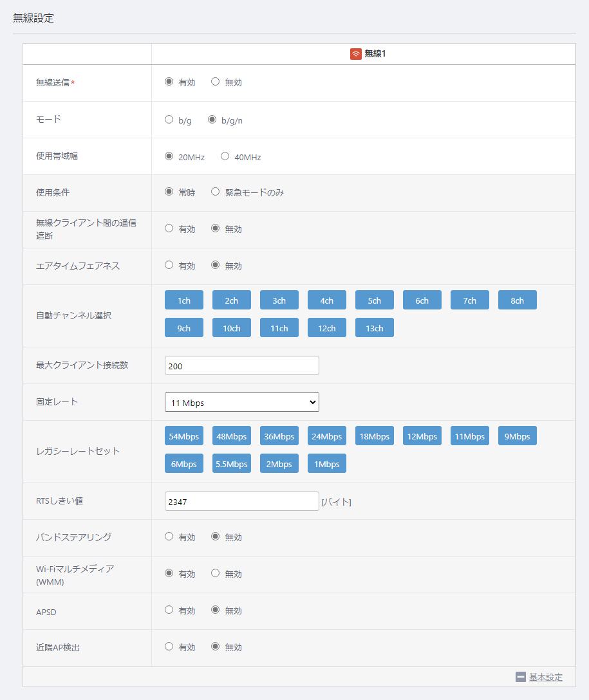
Task: Toggle the 11Mbps legacy rate
Action: tap(470, 436)
